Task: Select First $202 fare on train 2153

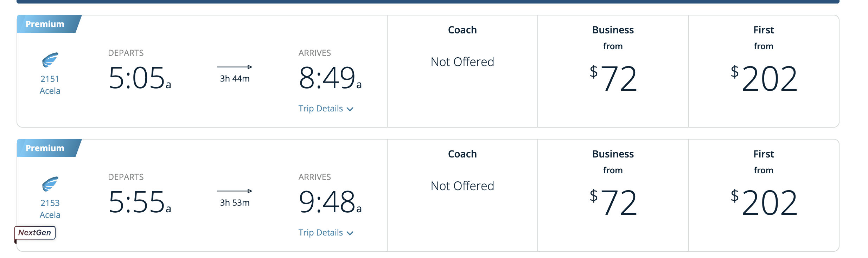Action: pos(764,202)
